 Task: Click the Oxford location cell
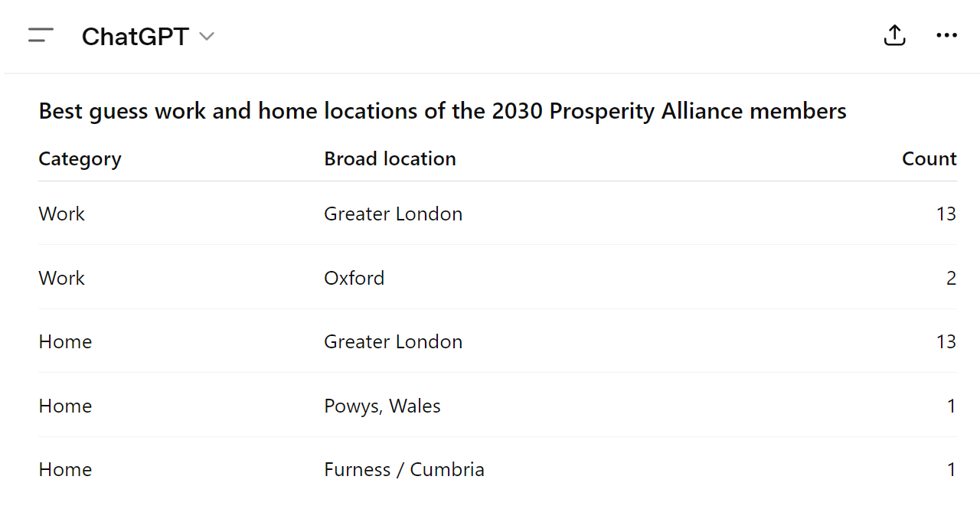(x=354, y=278)
